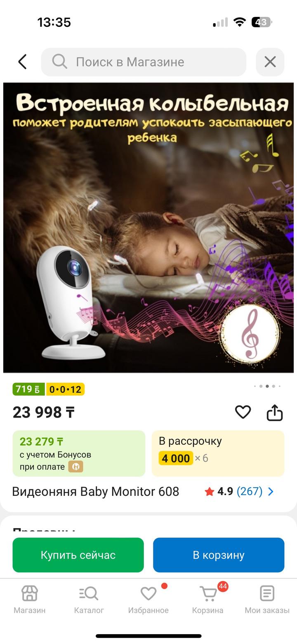Open the installment В рассрочку offer
This screenshot has height=644, width=297.
pos(218,453)
